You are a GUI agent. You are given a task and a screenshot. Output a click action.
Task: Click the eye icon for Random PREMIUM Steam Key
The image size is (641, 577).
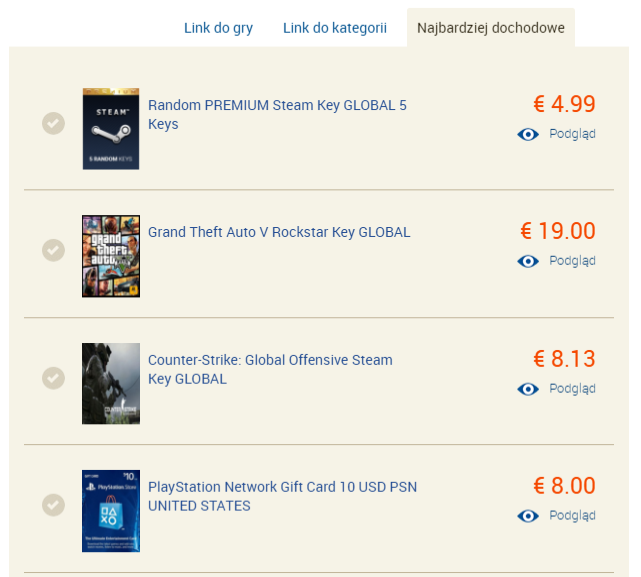coord(528,134)
